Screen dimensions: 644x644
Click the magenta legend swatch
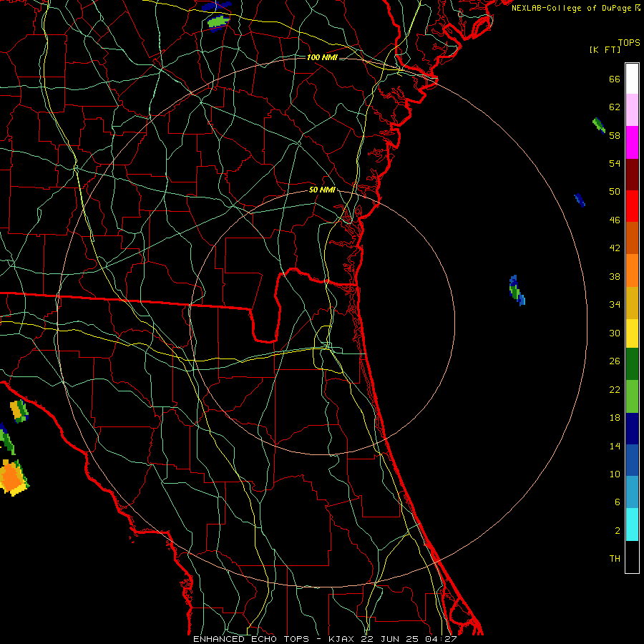point(632,142)
